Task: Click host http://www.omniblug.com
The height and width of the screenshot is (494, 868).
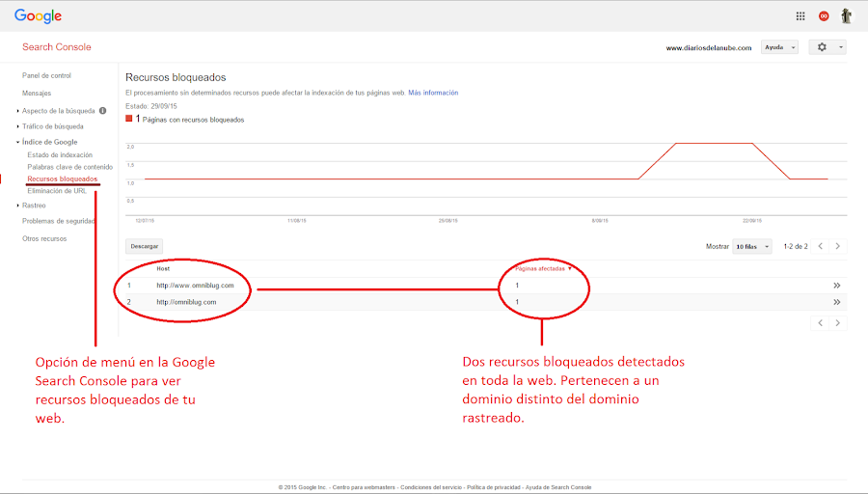Action: tap(195, 286)
